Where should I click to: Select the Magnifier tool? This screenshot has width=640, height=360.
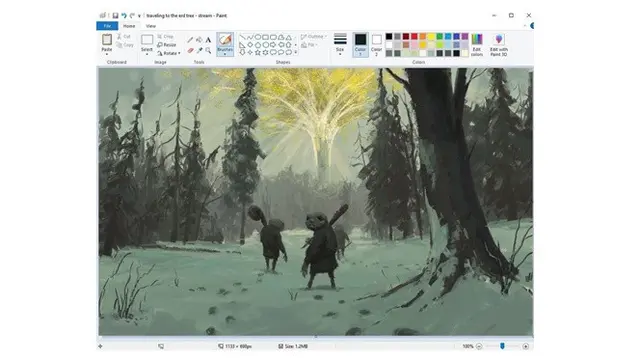coord(208,51)
